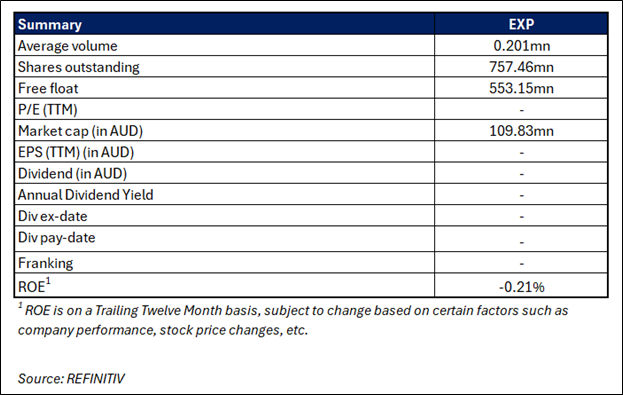Select the Market cap (in AUD) label
Screen dimensions: 623x395
coord(80,131)
